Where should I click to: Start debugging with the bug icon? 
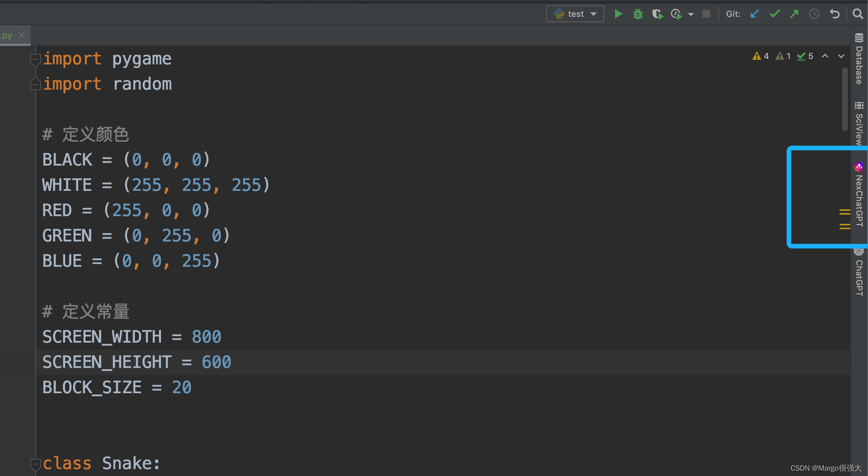[638, 14]
